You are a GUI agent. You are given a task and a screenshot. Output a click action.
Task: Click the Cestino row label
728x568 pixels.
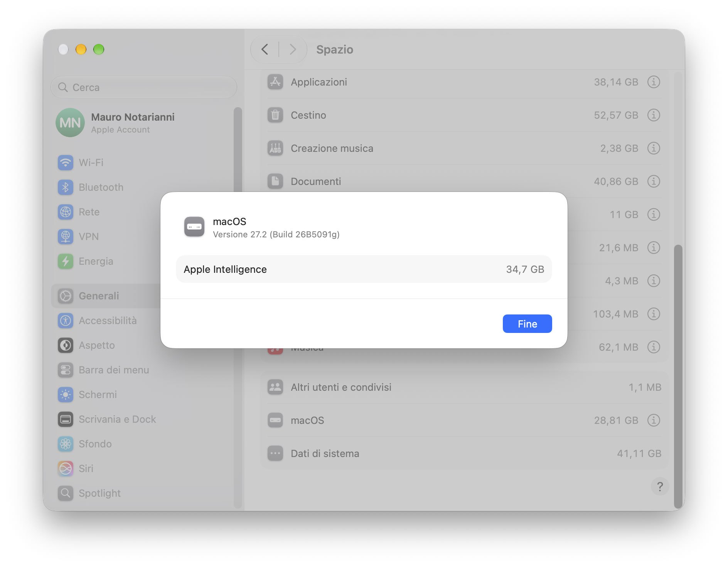[x=308, y=115]
